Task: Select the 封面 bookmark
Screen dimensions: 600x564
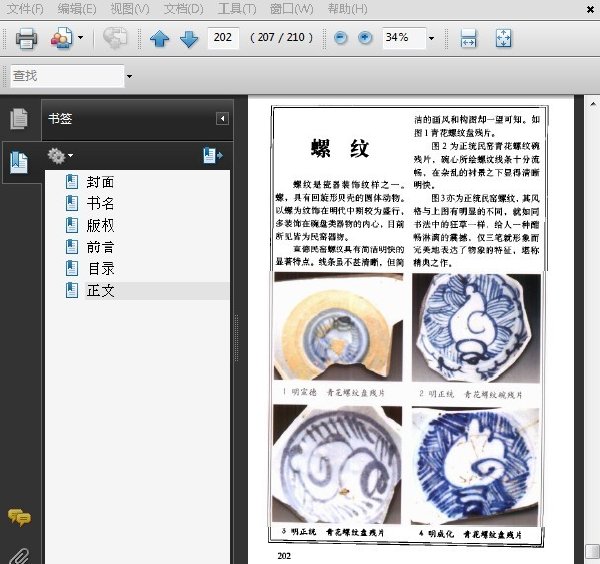Action: click(100, 182)
